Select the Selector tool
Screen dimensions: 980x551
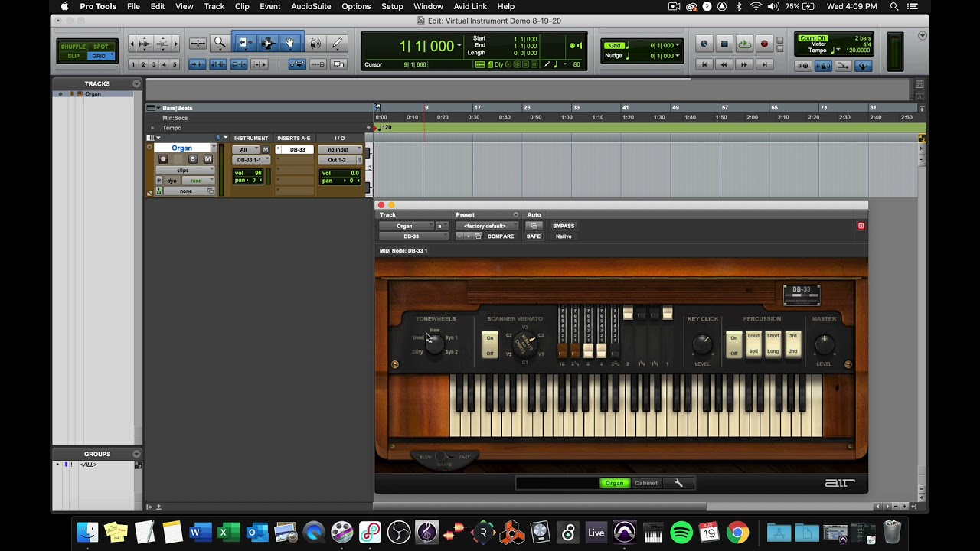point(267,44)
